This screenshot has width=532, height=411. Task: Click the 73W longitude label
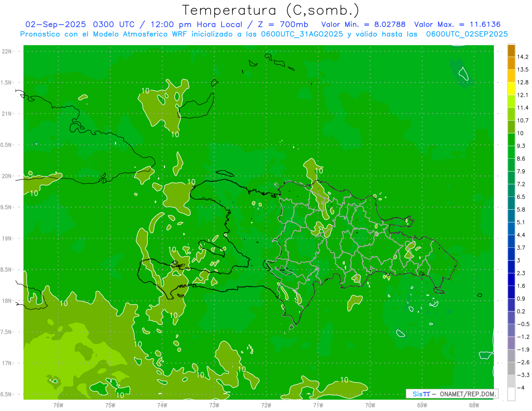point(214,405)
